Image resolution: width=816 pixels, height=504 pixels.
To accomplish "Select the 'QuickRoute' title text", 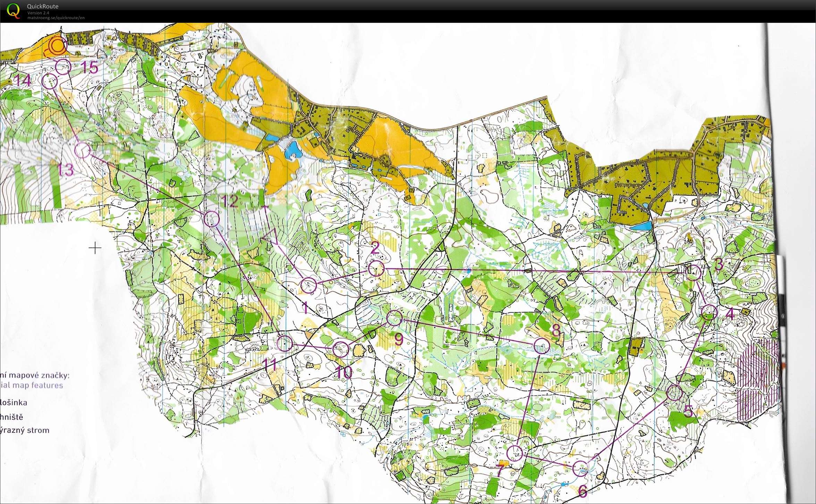I will [x=43, y=6].
